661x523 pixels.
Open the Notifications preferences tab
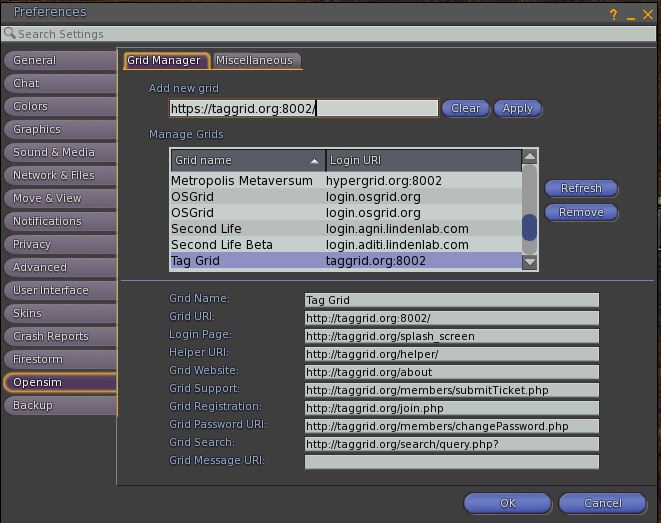click(x=60, y=221)
